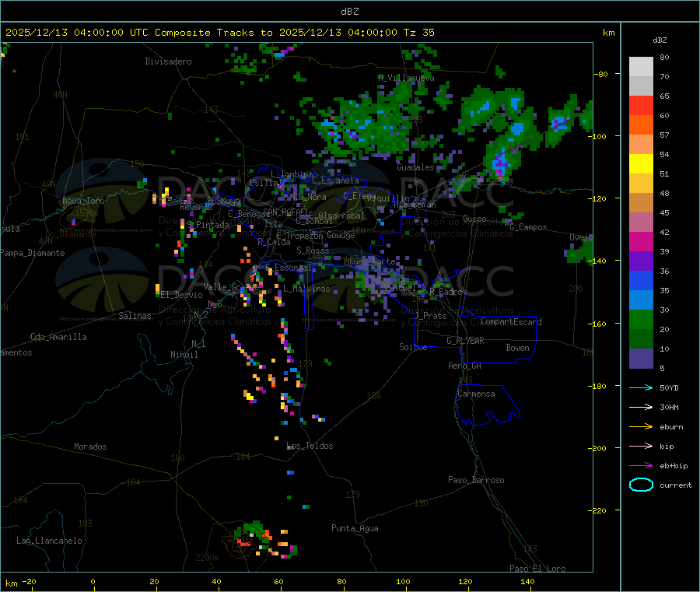Click the Paso_El_Loro map label
Viewport: 700px width, 592px height.
(x=538, y=569)
